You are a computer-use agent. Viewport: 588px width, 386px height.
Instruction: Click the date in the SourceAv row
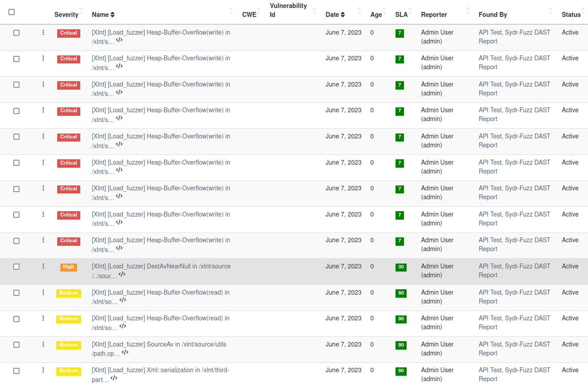click(343, 344)
